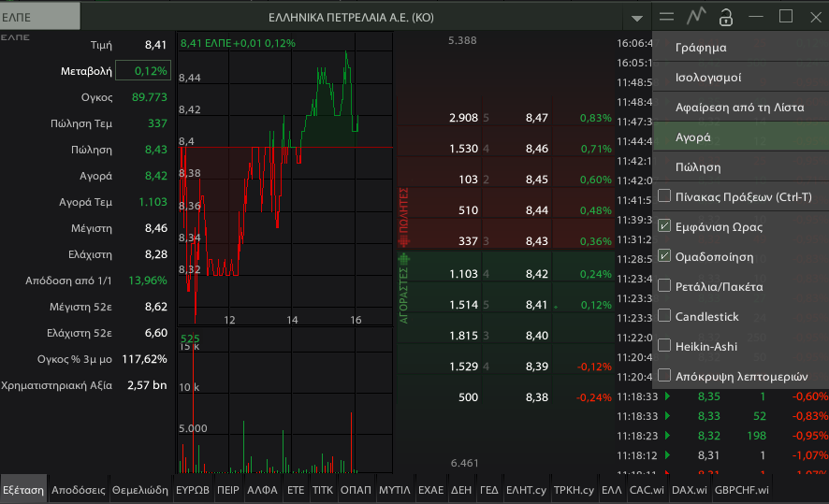
Task: Click the intraday price chart area
Action: 285,179
